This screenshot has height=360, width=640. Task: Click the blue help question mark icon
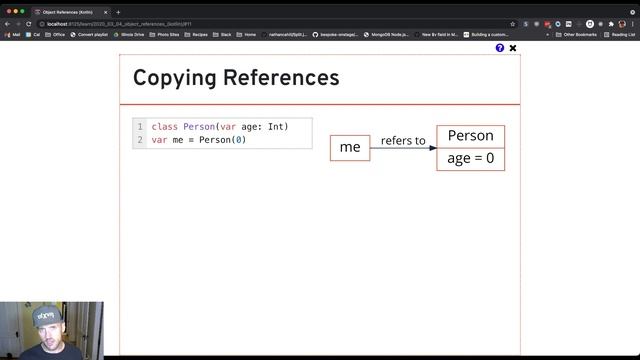tap(500, 48)
